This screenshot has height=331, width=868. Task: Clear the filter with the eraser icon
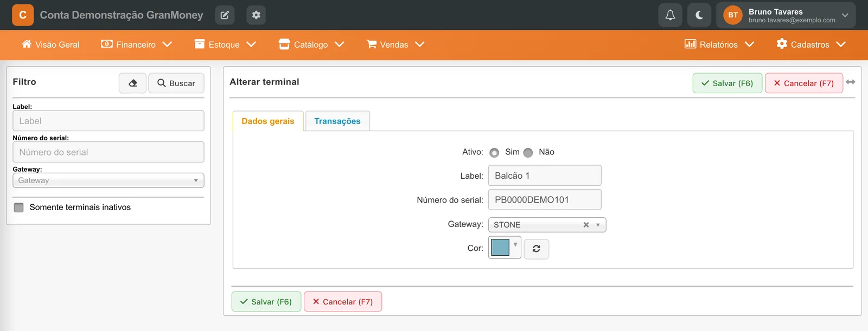coord(133,83)
